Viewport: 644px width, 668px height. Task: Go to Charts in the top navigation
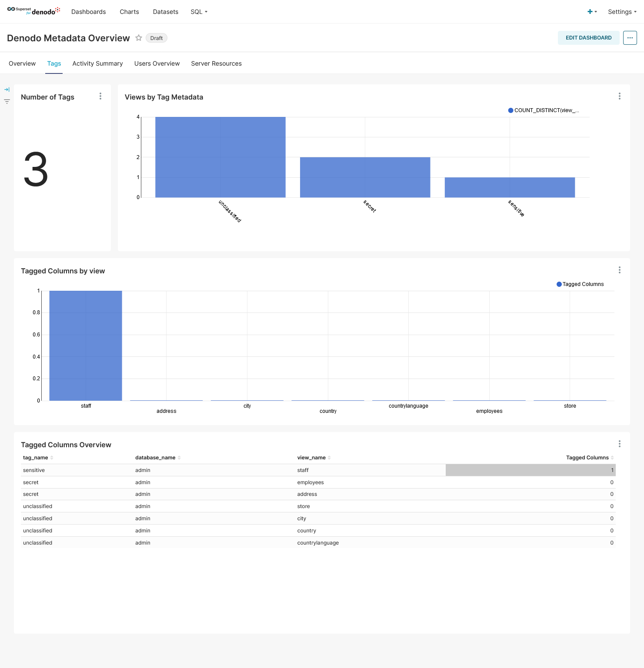point(130,12)
